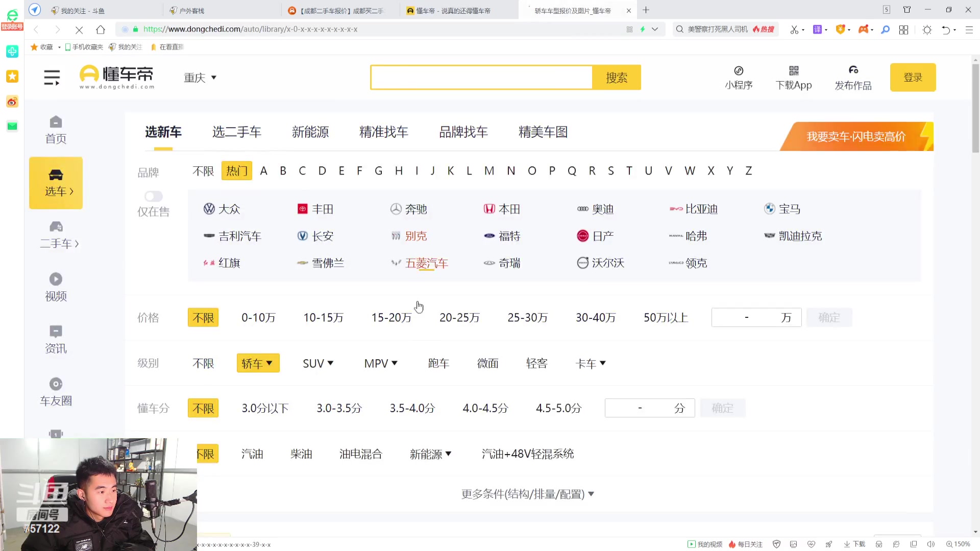Select the 沃尔沃 brand logo
980x551 pixels.
pos(583,263)
